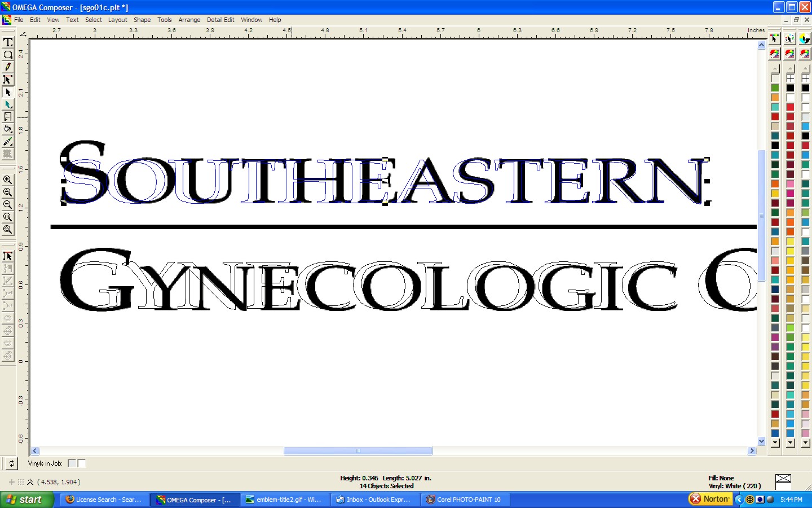The height and width of the screenshot is (508, 812).
Task: Click the second Vinyls in Job box
Action: [x=82, y=463]
